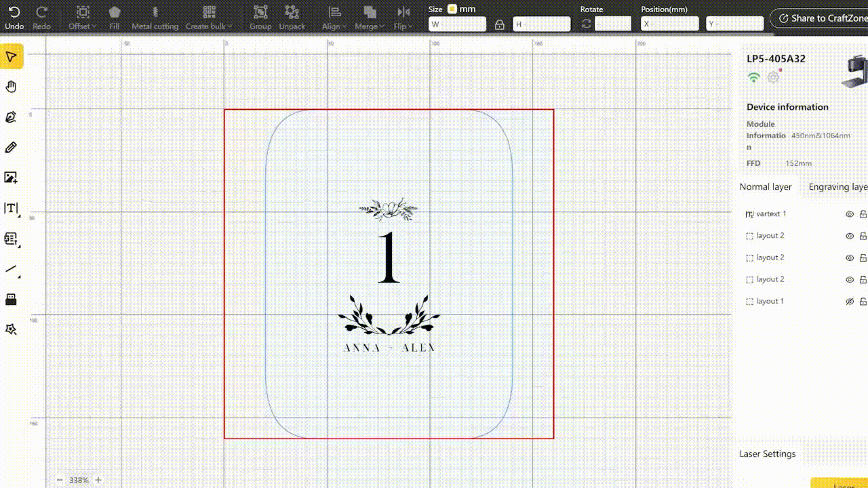Open the Flip dropdown menu
This screenshot has height=488, width=868.
[x=403, y=18]
